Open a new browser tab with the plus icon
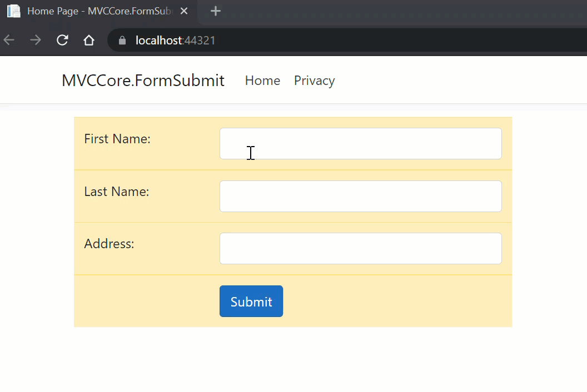 click(215, 11)
